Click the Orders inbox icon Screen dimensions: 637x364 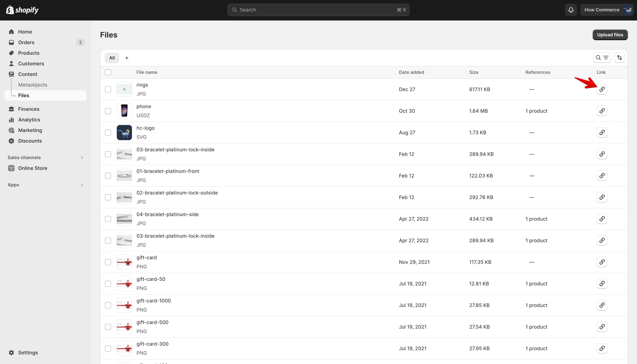[11, 42]
